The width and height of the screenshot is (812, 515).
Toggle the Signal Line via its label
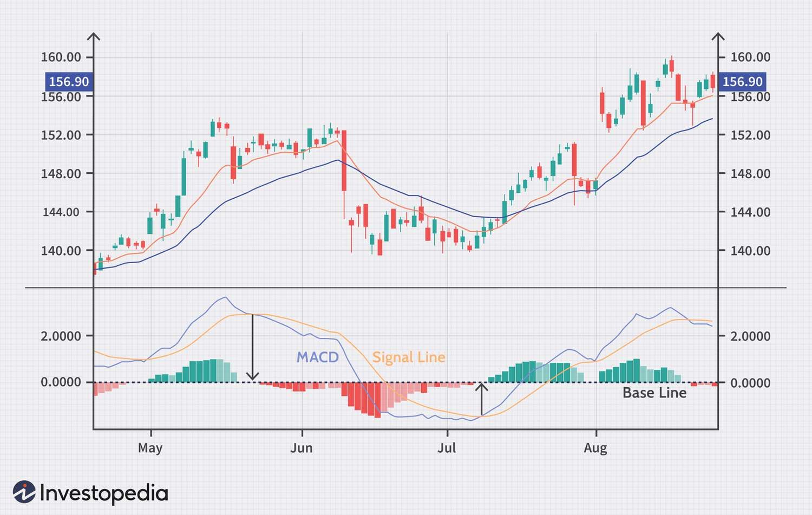click(x=408, y=357)
